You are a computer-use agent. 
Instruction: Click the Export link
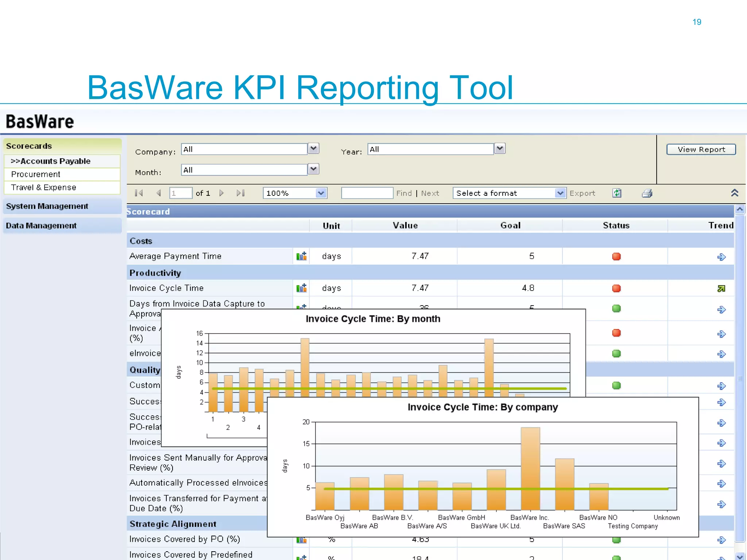(582, 194)
